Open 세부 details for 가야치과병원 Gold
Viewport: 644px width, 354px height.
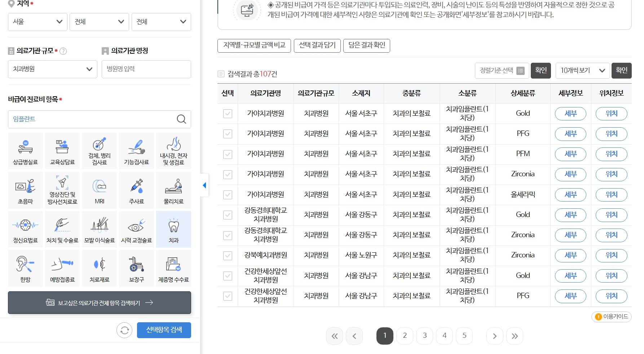point(570,114)
